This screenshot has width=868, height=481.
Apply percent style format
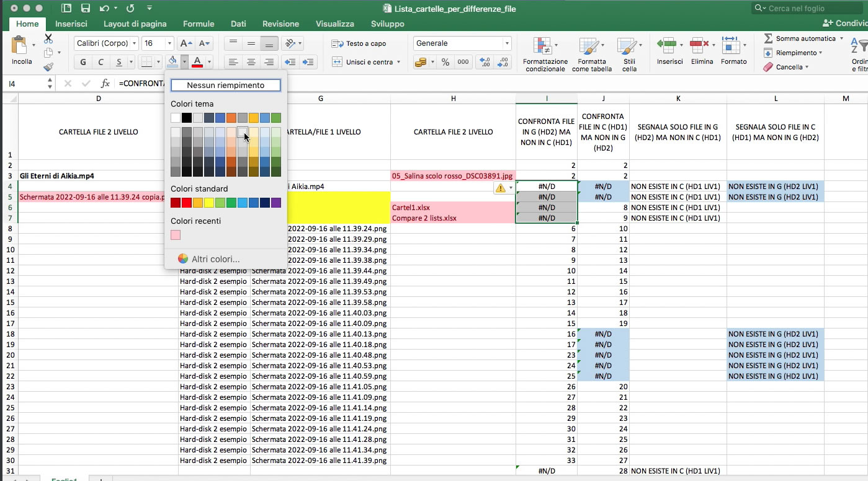click(445, 62)
